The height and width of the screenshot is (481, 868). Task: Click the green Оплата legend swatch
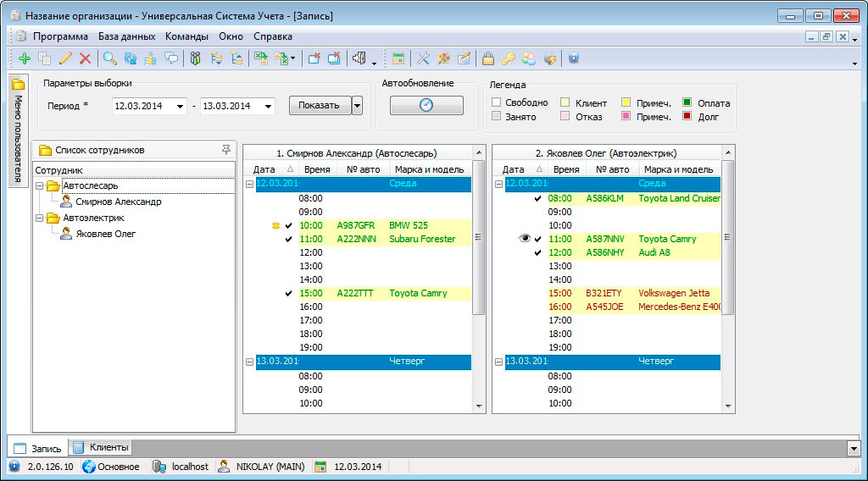687,102
